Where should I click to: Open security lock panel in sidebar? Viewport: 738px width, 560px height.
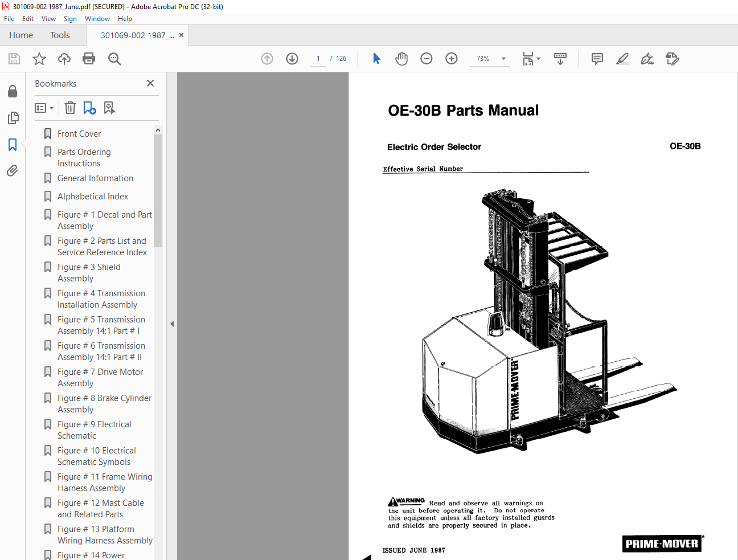(x=13, y=91)
